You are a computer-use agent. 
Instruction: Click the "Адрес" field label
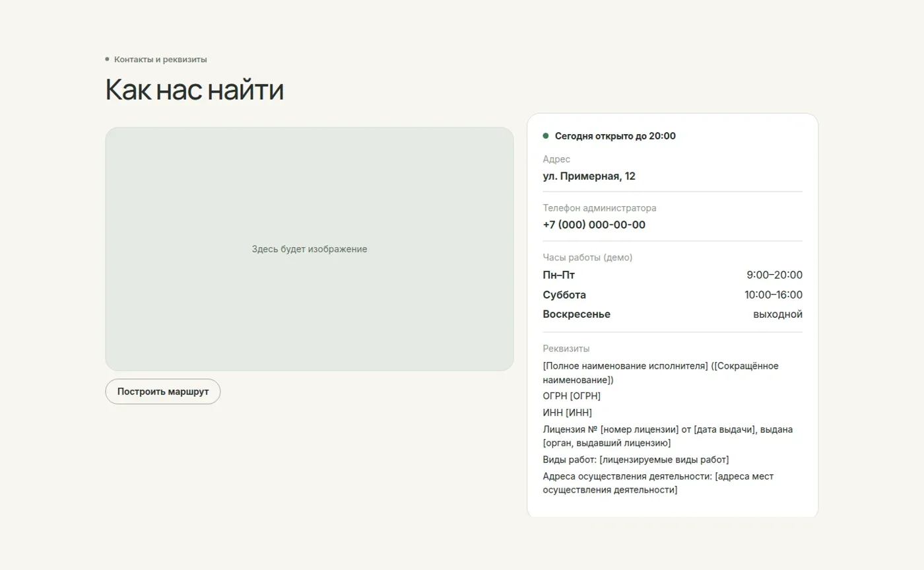556,159
